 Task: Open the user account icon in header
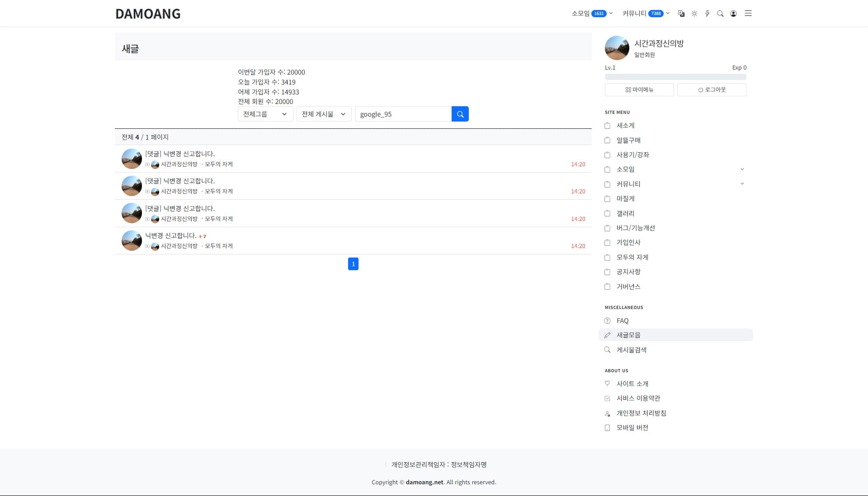point(733,14)
